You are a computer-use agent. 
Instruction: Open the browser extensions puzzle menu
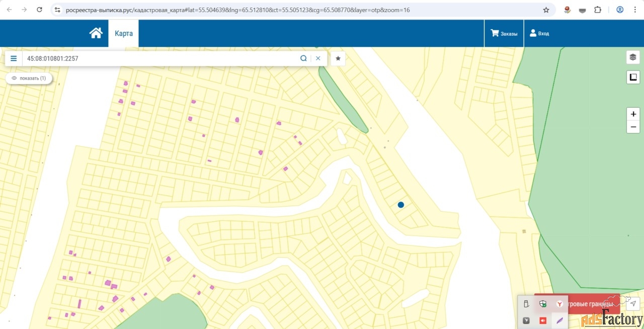598,10
